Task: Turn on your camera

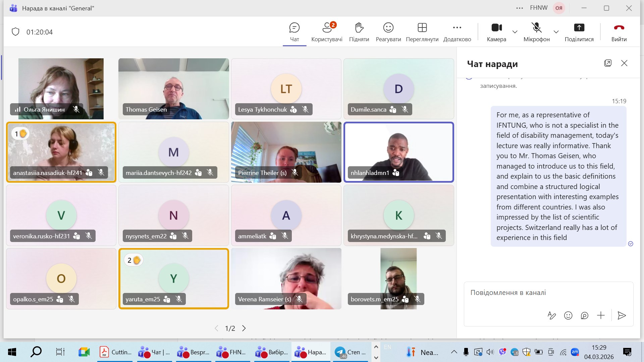Action: [x=496, y=32]
